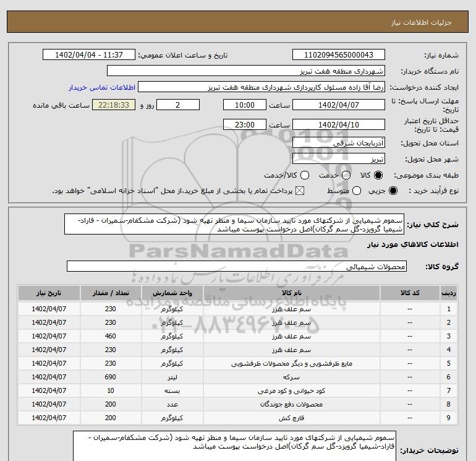Screen dimensions: 476x461
Task: Click the goods group محصولات شیمیائی field
Action: pos(237,266)
